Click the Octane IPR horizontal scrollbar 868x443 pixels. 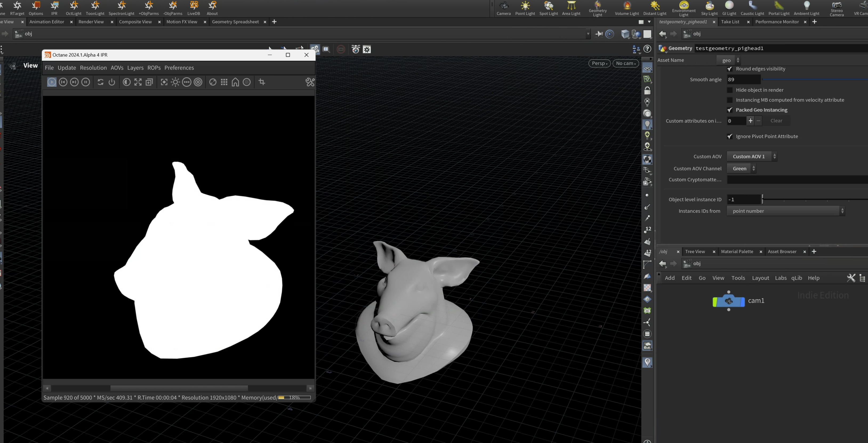(179, 388)
